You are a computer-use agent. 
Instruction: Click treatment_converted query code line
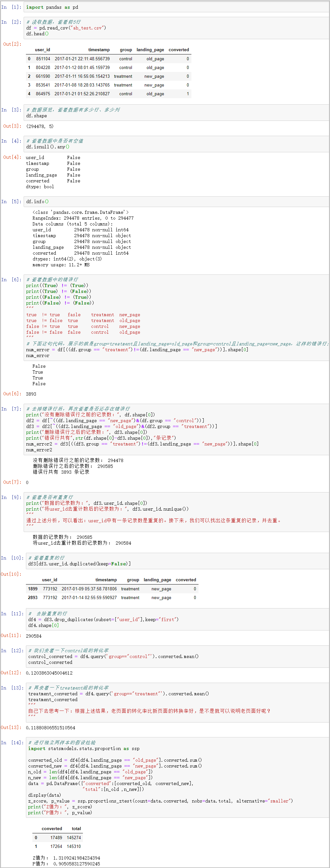[x=119, y=694]
